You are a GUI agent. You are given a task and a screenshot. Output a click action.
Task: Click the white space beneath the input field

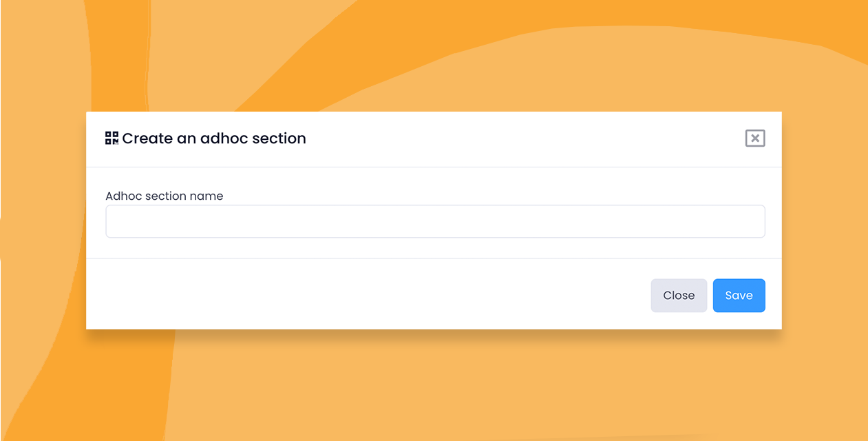[x=435, y=248]
